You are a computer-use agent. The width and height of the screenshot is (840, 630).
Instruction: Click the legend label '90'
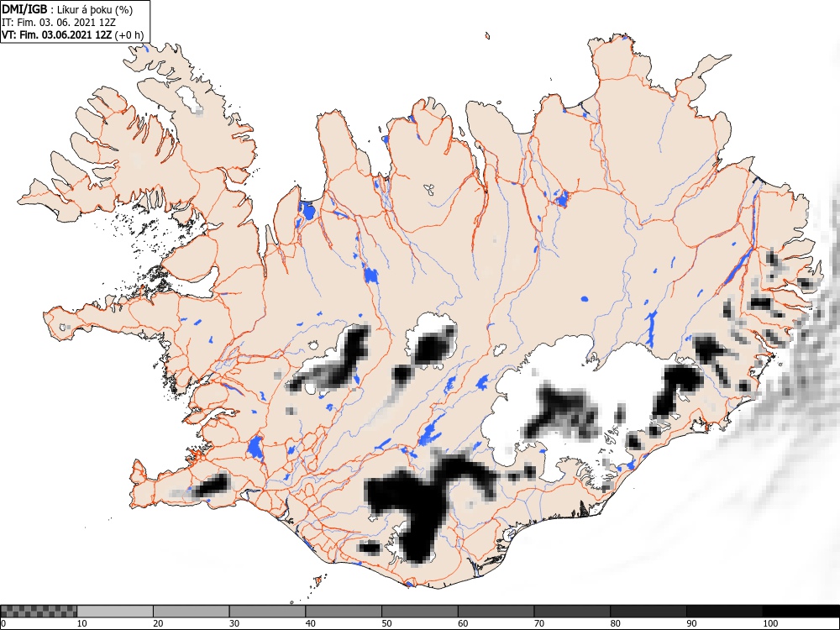691,623
